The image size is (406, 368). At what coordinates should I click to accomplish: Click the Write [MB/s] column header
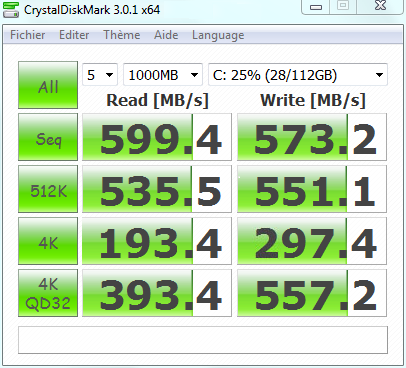coord(313,100)
